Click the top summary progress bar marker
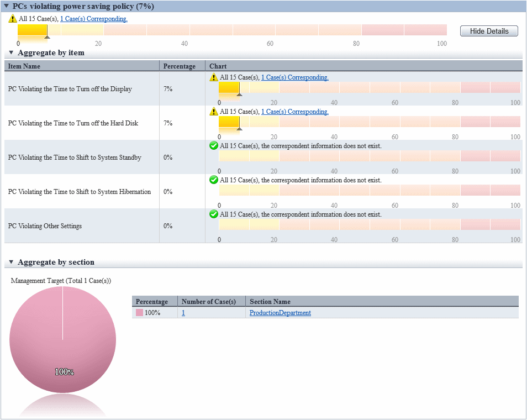 click(48, 38)
